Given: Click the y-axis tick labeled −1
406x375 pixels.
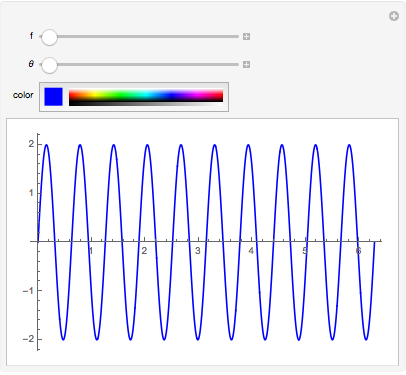Looking at the screenshot, I should pyautogui.click(x=28, y=290).
